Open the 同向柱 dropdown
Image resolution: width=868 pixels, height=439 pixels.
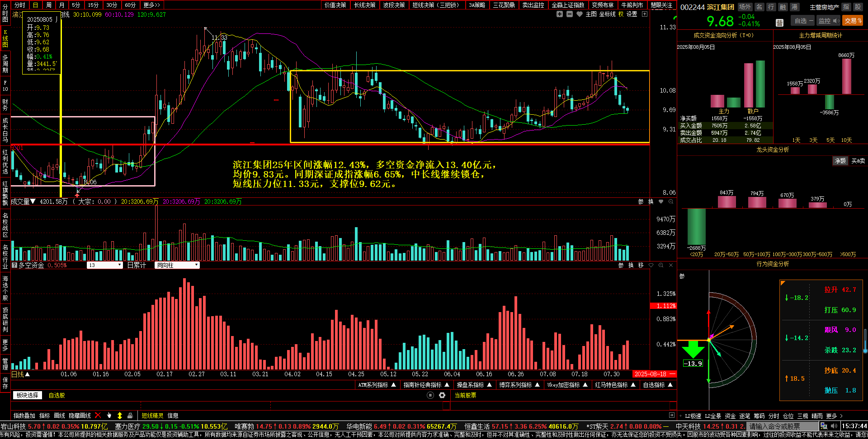(177, 265)
